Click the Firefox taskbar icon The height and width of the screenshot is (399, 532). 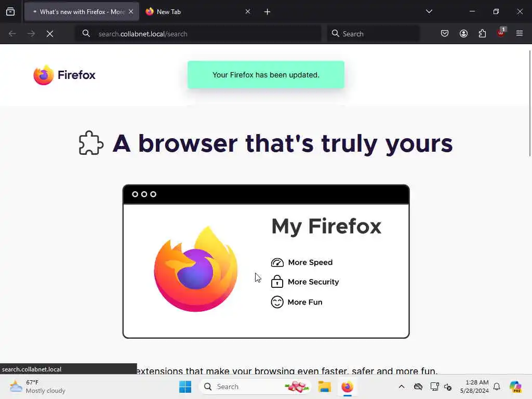pyautogui.click(x=347, y=387)
